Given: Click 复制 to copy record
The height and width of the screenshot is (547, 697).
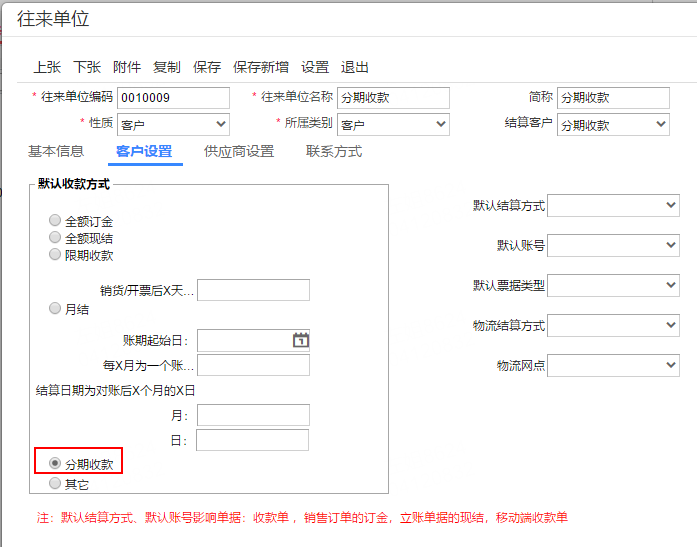Looking at the screenshot, I should (167, 67).
